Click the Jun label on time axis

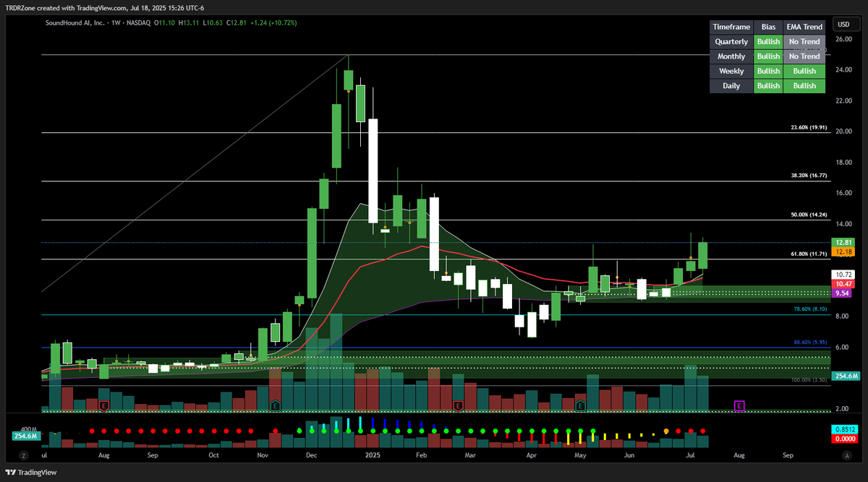coord(629,456)
